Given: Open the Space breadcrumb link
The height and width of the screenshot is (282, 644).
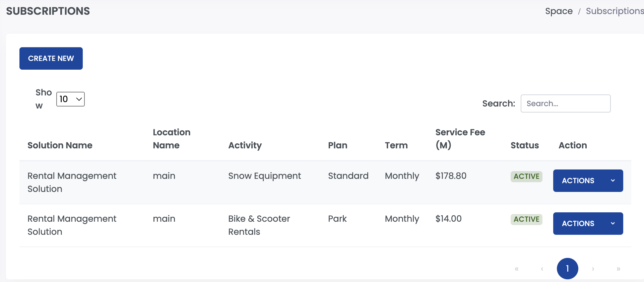Looking at the screenshot, I should point(559,11).
